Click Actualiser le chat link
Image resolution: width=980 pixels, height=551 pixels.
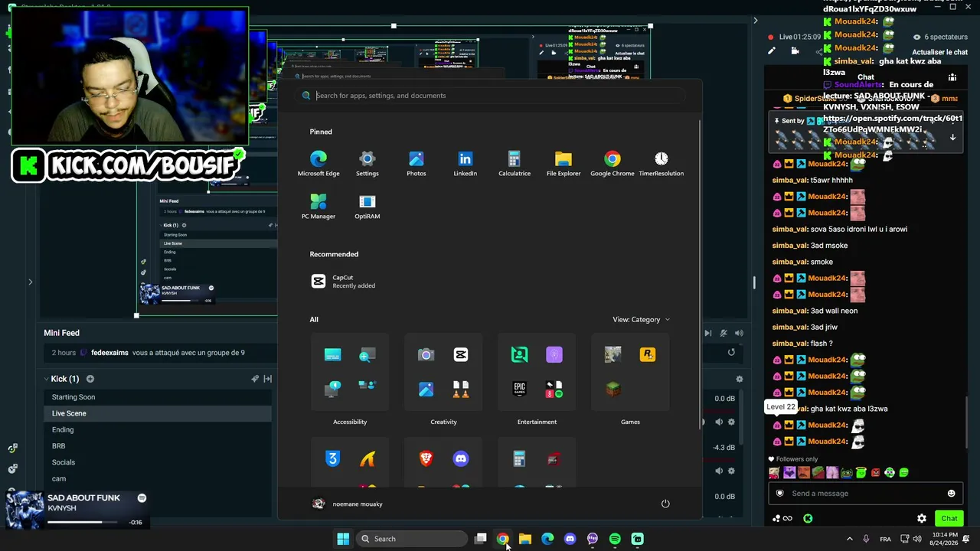click(939, 52)
